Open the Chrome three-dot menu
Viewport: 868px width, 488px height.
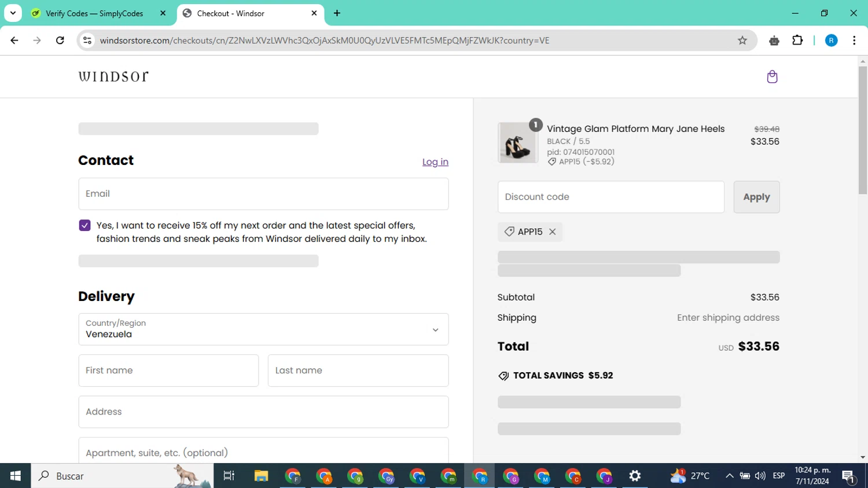click(x=854, y=41)
